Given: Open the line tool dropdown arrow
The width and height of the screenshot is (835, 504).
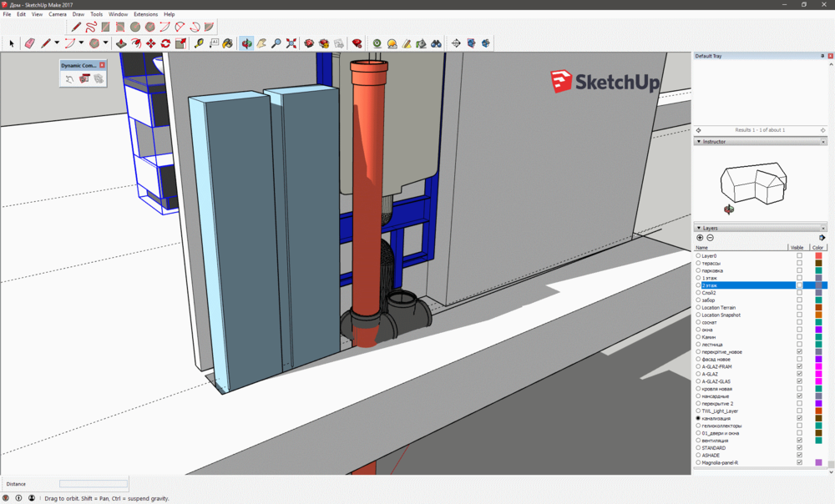Looking at the screenshot, I should coord(57,43).
